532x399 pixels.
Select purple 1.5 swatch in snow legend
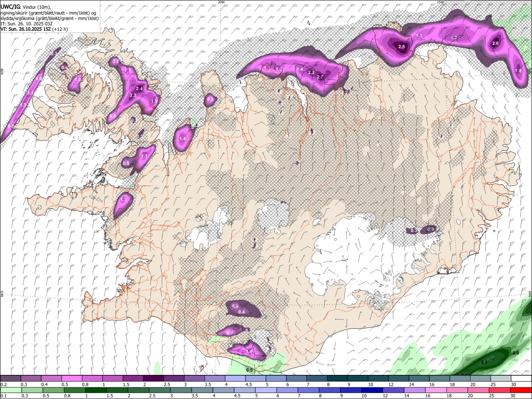point(133,378)
